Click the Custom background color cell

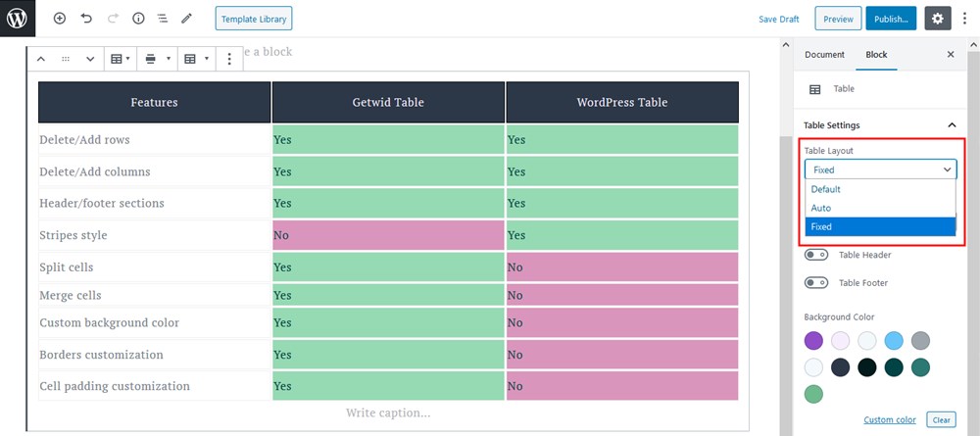pos(155,322)
